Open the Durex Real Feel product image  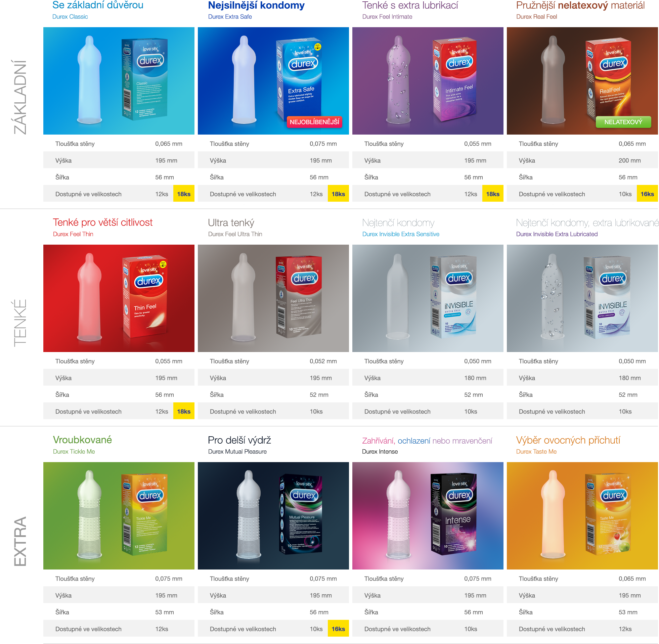[x=582, y=81]
